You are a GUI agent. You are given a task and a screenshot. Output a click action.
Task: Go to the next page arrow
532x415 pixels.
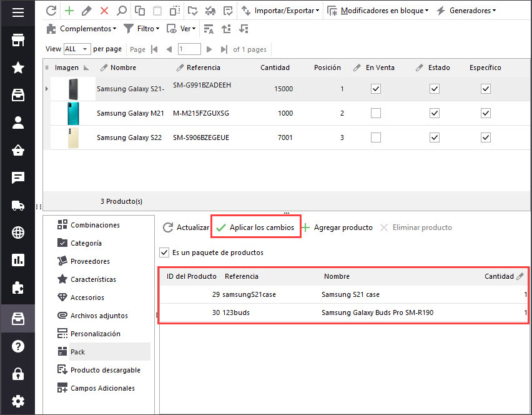point(209,49)
